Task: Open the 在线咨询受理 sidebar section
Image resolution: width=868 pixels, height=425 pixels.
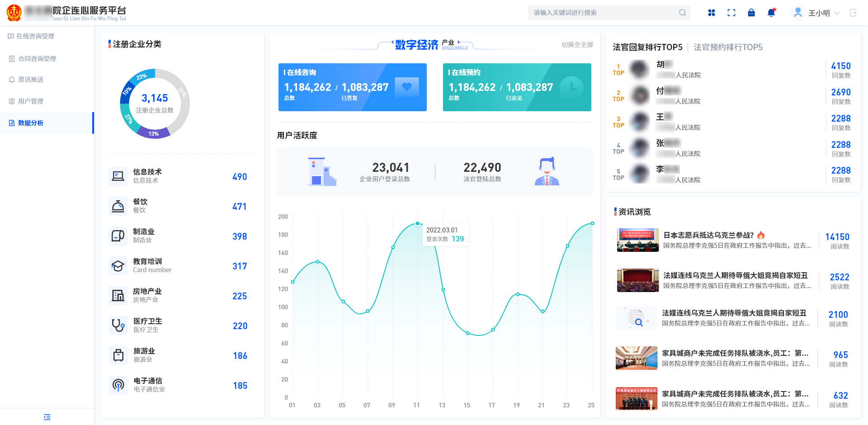Action: tap(36, 36)
